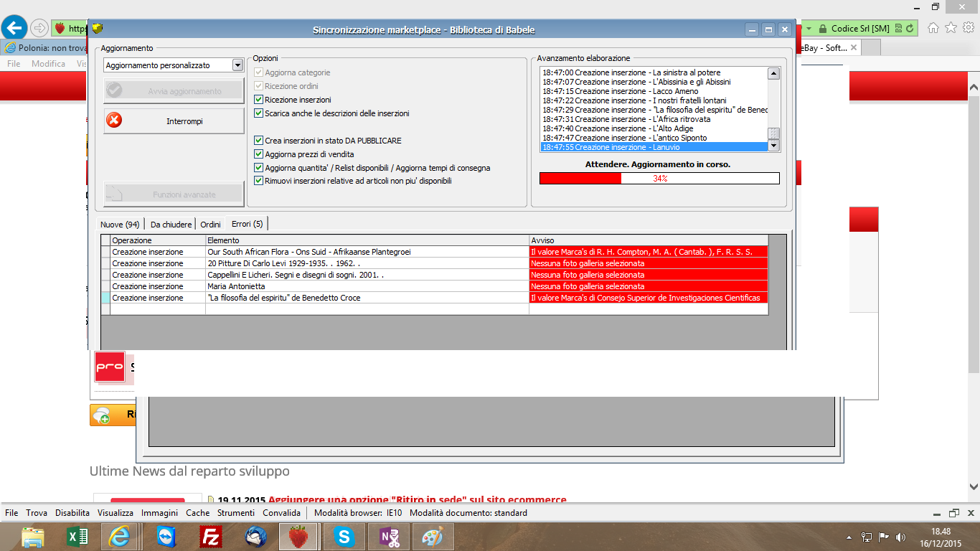Open the Internet Explorer home icon
Screen dimensions: 980x551
pyautogui.click(x=933, y=28)
